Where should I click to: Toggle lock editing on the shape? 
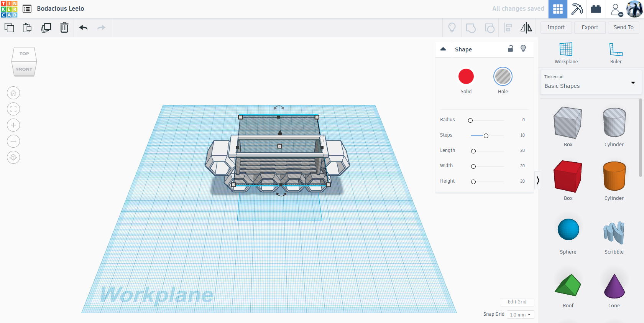click(x=511, y=49)
